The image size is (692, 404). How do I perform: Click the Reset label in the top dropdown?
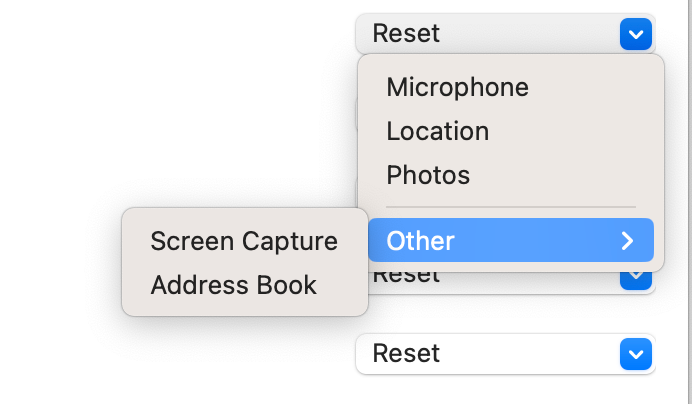406,33
